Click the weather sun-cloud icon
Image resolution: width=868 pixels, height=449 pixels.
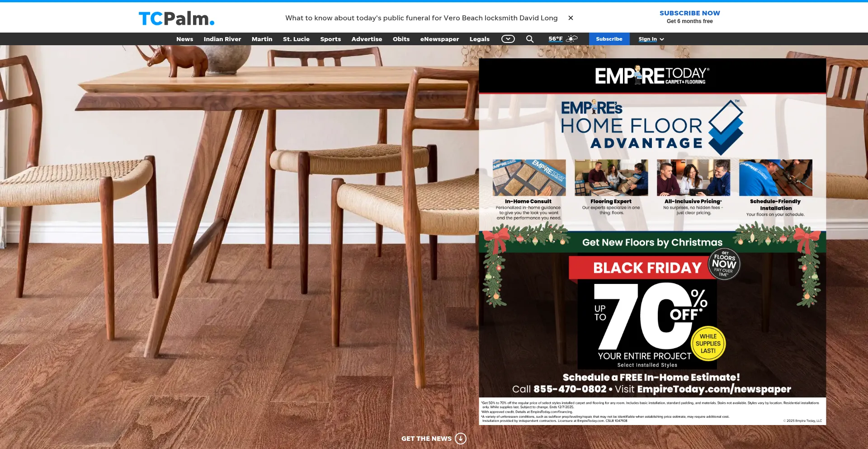pyautogui.click(x=572, y=39)
